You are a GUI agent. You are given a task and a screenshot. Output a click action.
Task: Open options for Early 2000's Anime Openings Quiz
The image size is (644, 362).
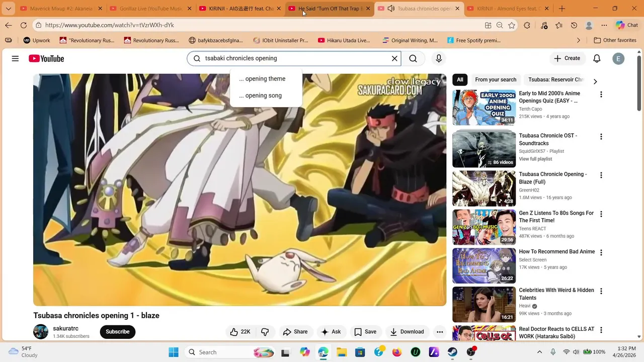click(x=601, y=95)
